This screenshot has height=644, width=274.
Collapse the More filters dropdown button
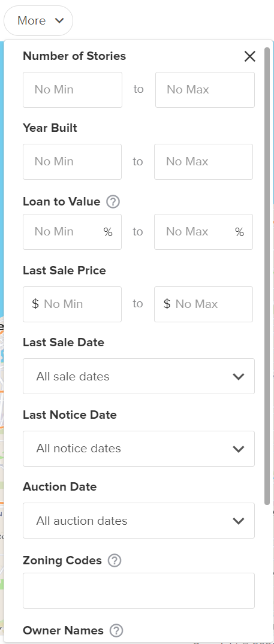tap(38, 20)
